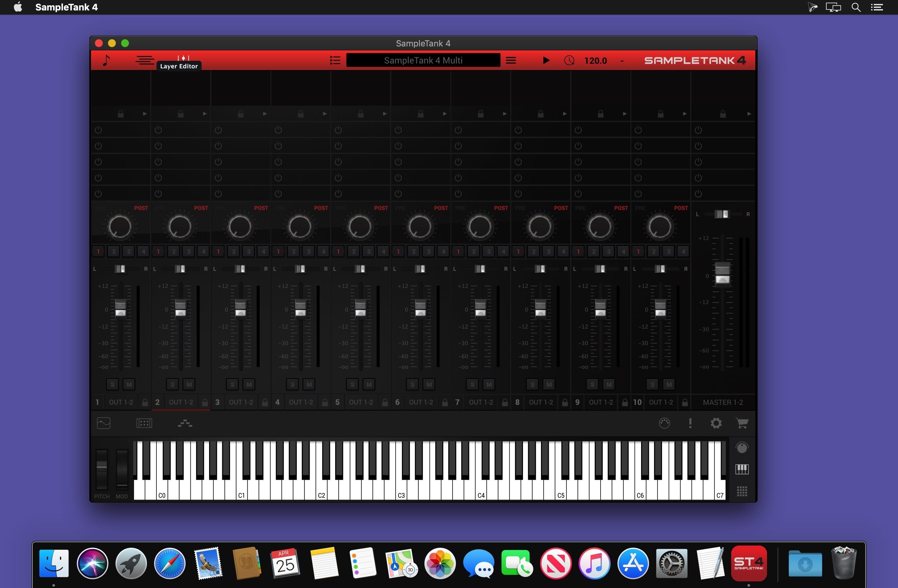Screen dimensions: 898x588
Task: Click the mod wheel
Action: point(122,470)
